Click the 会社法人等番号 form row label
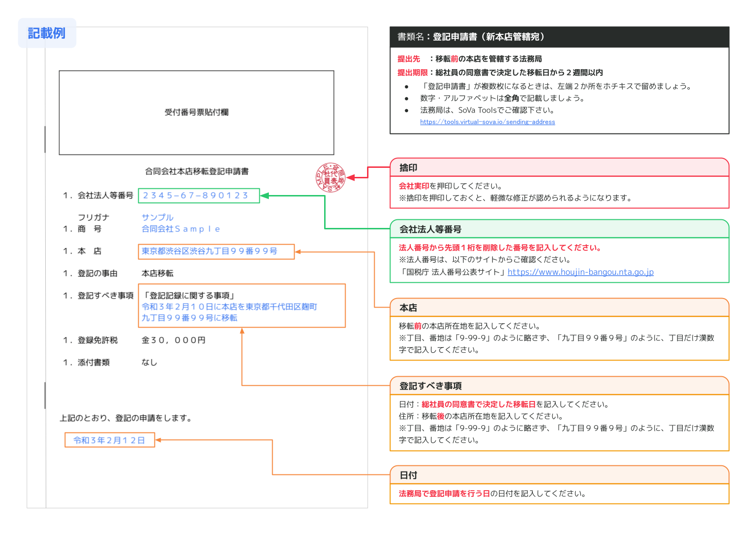The width and height of the screenshot is (756, 535). click(105, 195)
